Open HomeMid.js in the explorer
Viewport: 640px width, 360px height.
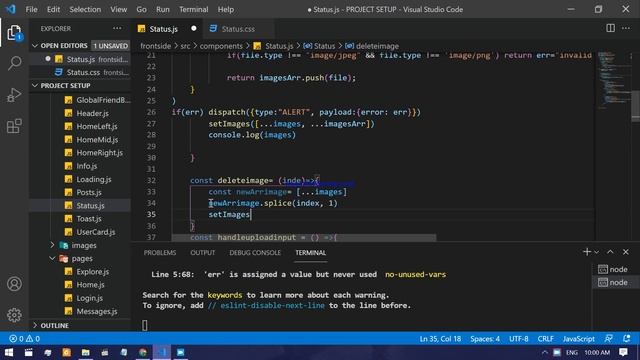pos(97,140)
